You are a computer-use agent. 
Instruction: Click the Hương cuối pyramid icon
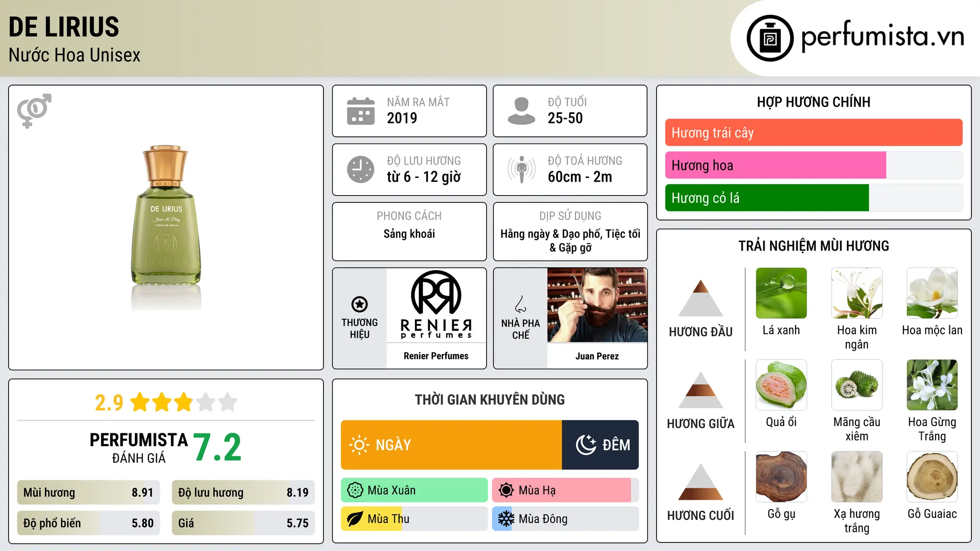701,482
